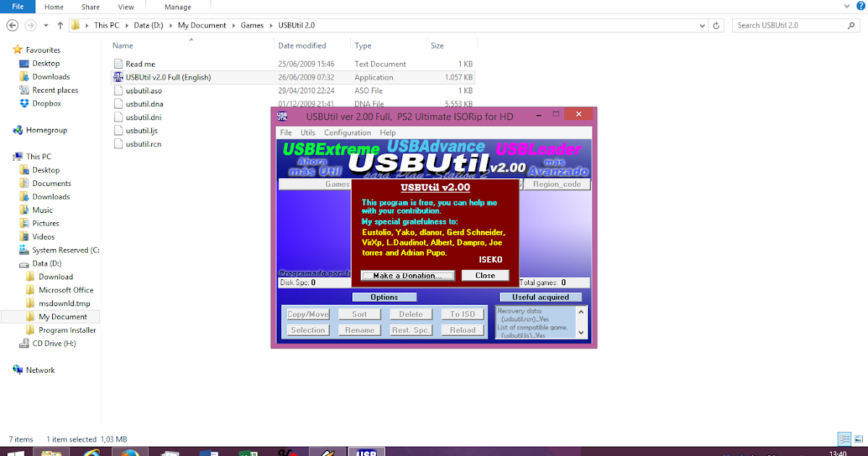
Task: Sort files by the Size column header
Action: (438, 46)
